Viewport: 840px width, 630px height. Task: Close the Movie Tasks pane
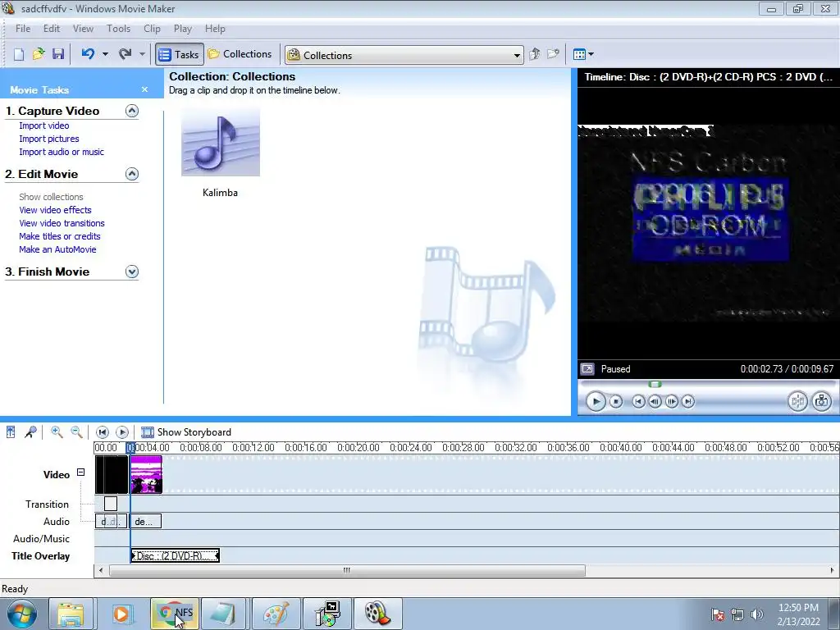coord(144,89)
